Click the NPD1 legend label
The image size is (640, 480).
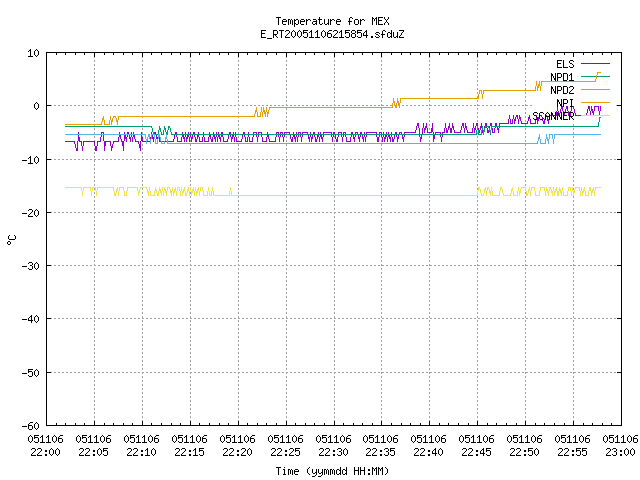tap(562, 77)
